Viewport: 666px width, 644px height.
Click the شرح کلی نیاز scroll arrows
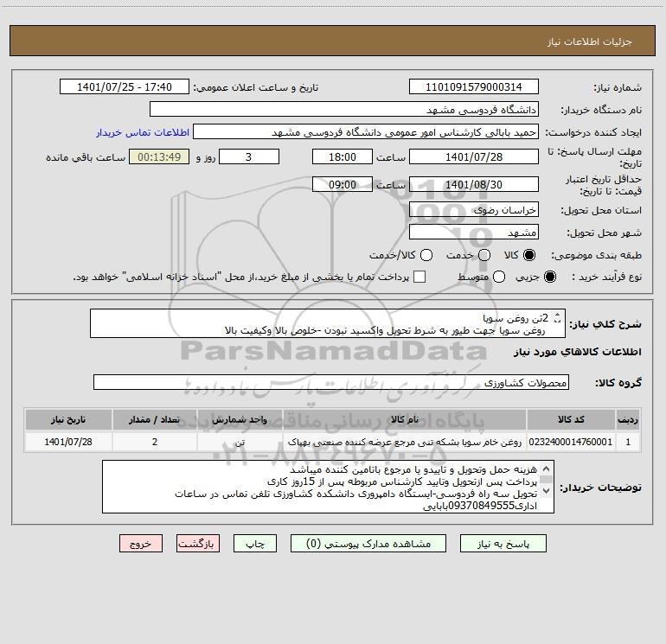tap(558, 317)
